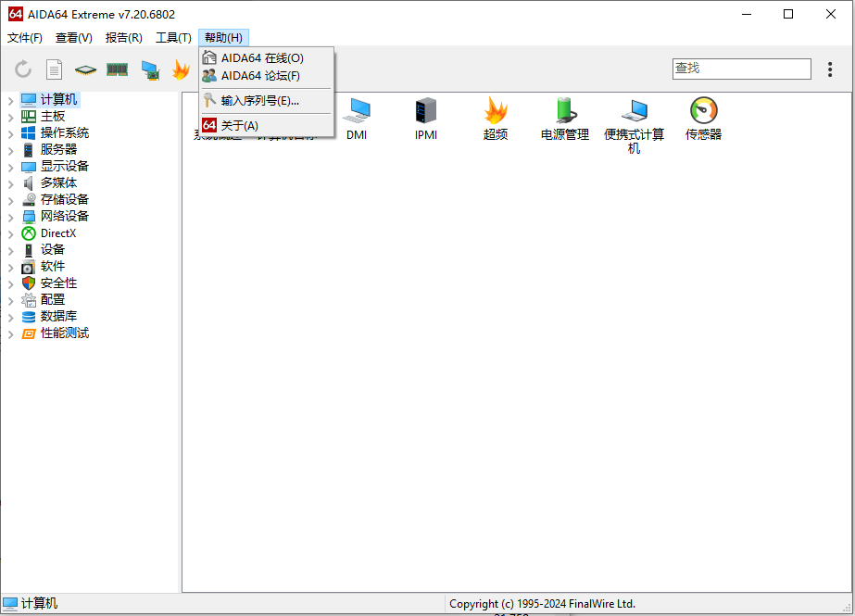Expand the 计算机 tree node
The image size is (855, 616).
click(x=10, y=100)
